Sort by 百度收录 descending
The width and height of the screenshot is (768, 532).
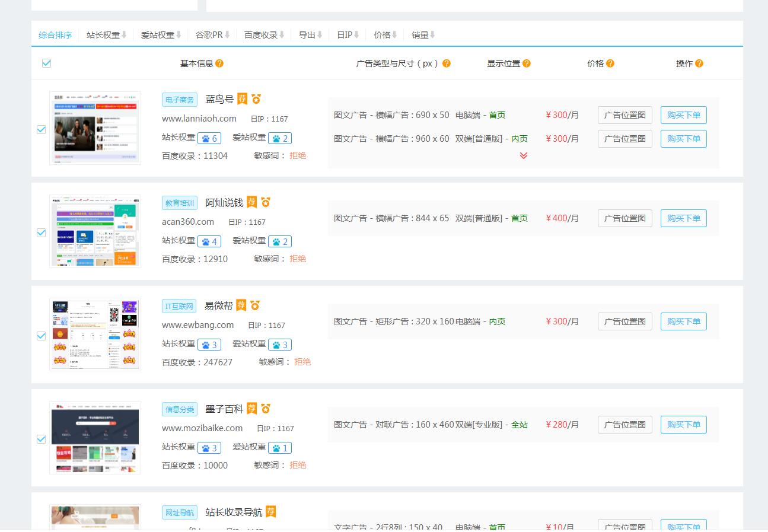click(265, 35)
